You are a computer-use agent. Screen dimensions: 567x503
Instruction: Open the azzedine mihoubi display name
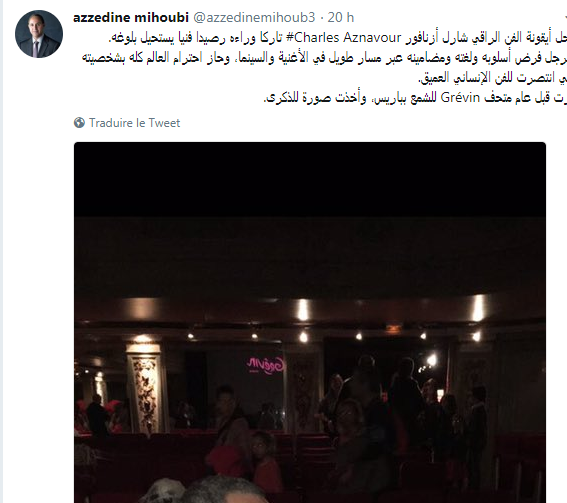coord(131,17)
